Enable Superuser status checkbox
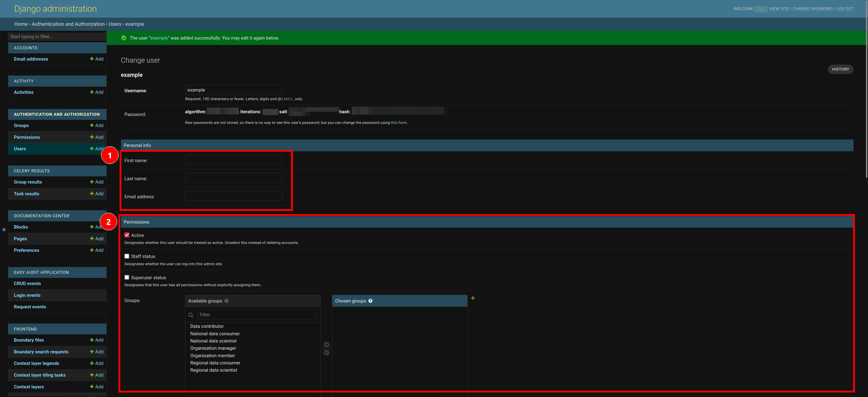Viewport: 868px width, 397px height. coord(127,277)
